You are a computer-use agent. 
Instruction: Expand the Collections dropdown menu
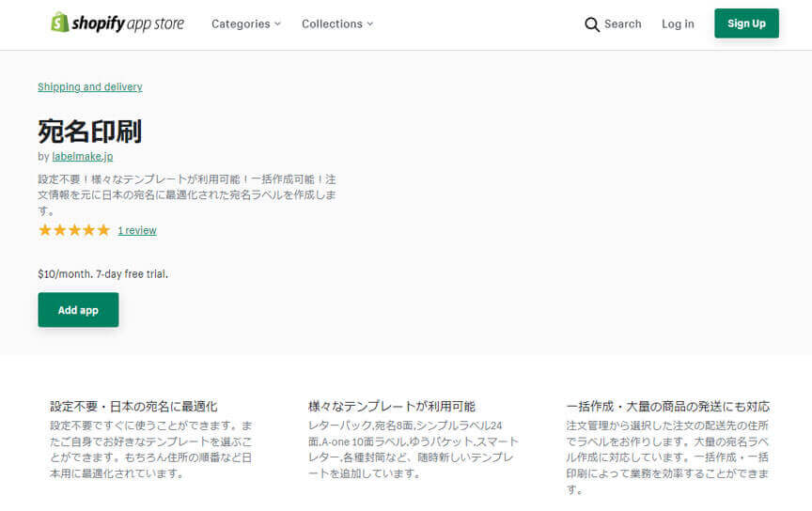pos(337,23)
